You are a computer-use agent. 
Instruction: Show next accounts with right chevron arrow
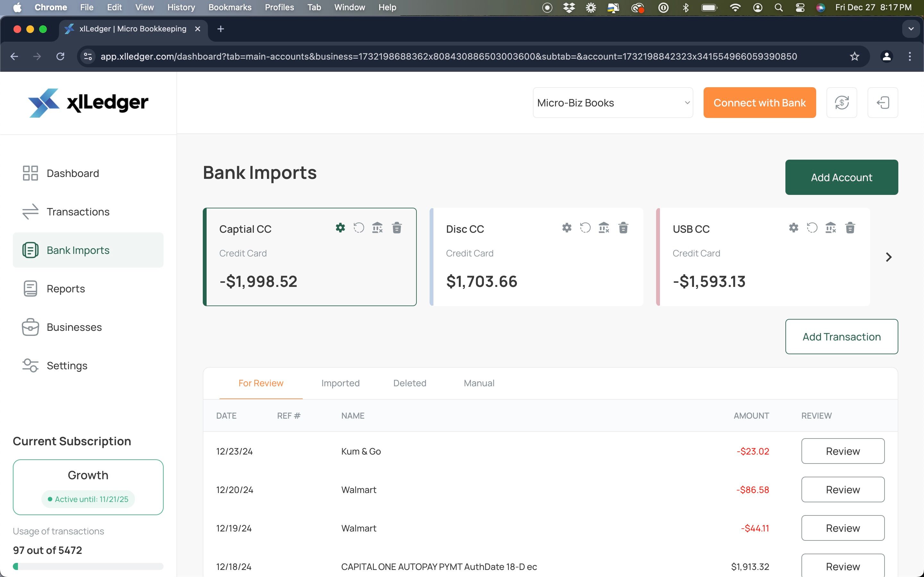click(x=888, y=257)
